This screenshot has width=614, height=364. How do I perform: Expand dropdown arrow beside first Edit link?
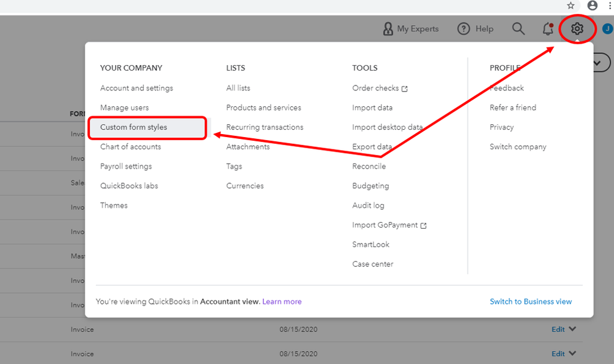click(573, 329)
